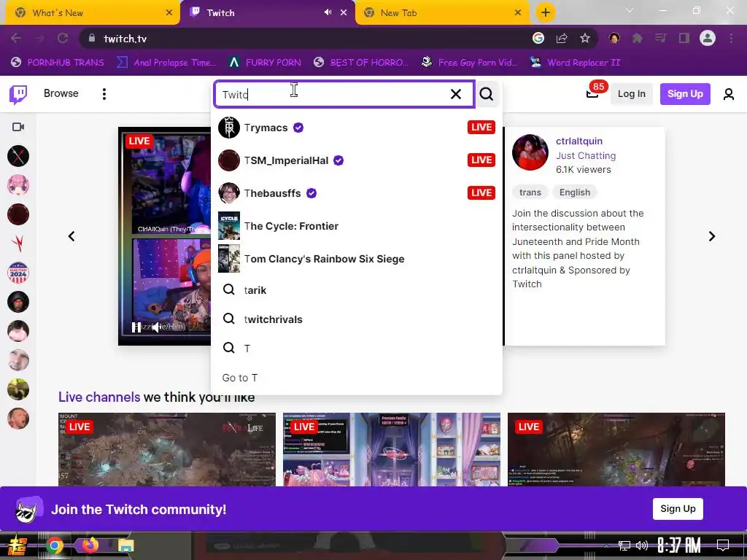The height and width of the screenshot is (560, 747).
Task: Open the first live channel thumbnail
Action: (x=167, y=449)
